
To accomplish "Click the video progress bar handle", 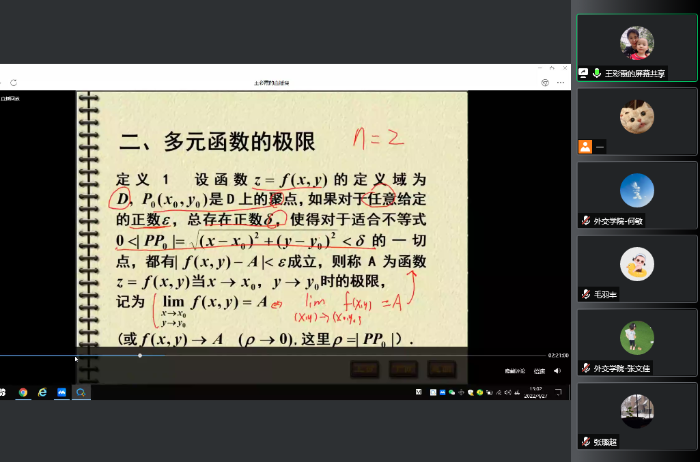I will (140, 356).
